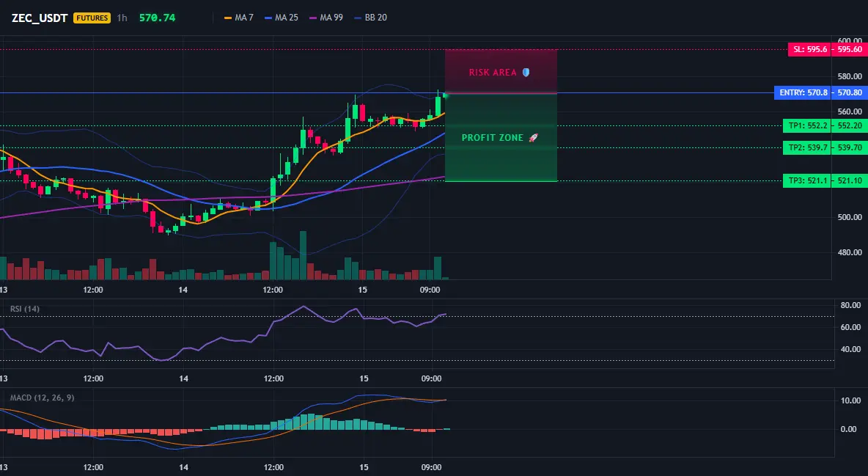Click the shield icon beside RISK AREA

coord(526,72)
